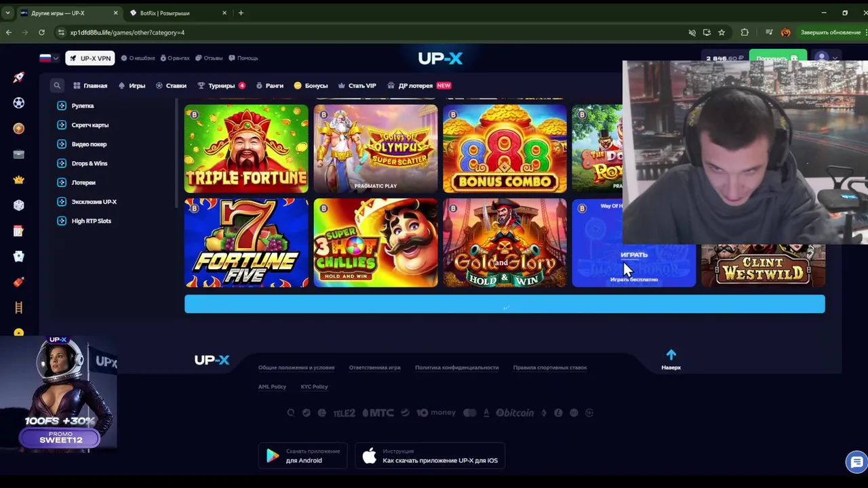Open the О кешбэке link

click(x=138, y=58)
